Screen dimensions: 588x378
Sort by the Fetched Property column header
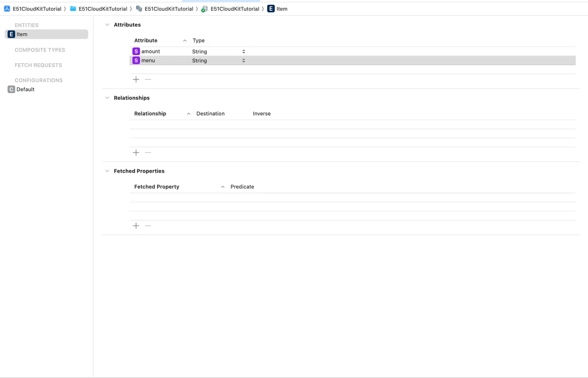point(157,186)
